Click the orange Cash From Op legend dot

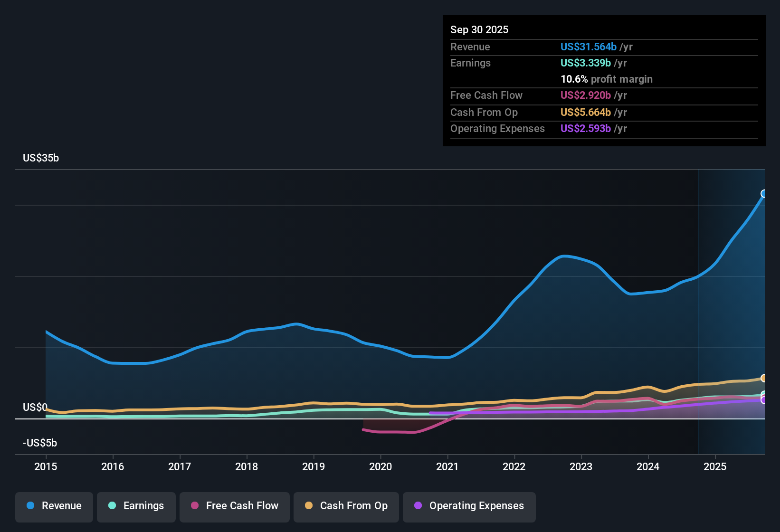[309, 506]
